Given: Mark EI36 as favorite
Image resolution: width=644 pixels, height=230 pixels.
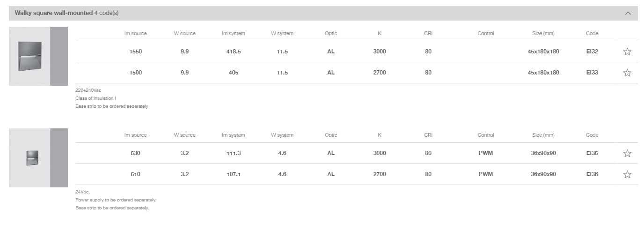Looking at the screenshot, I should [x=627, y=175].
